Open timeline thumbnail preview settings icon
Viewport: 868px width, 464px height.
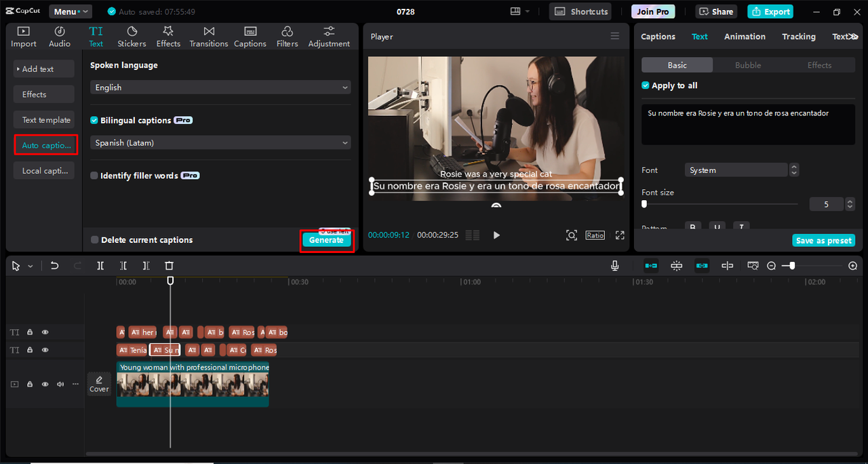click(753, 266)
